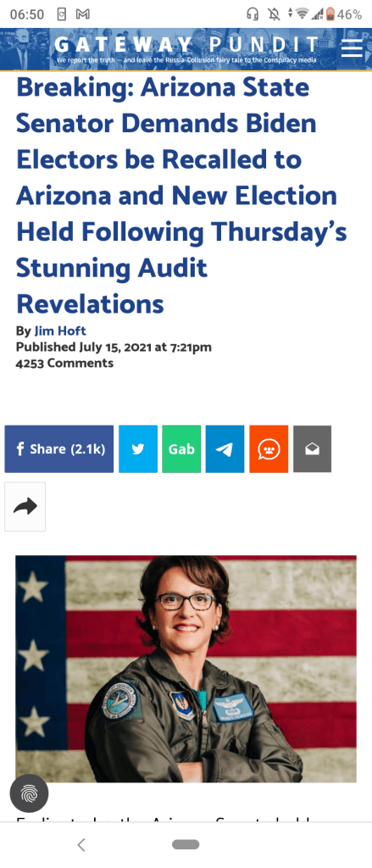
Task: Tap the home pill navigation button
Action: (x=186, y=844)
